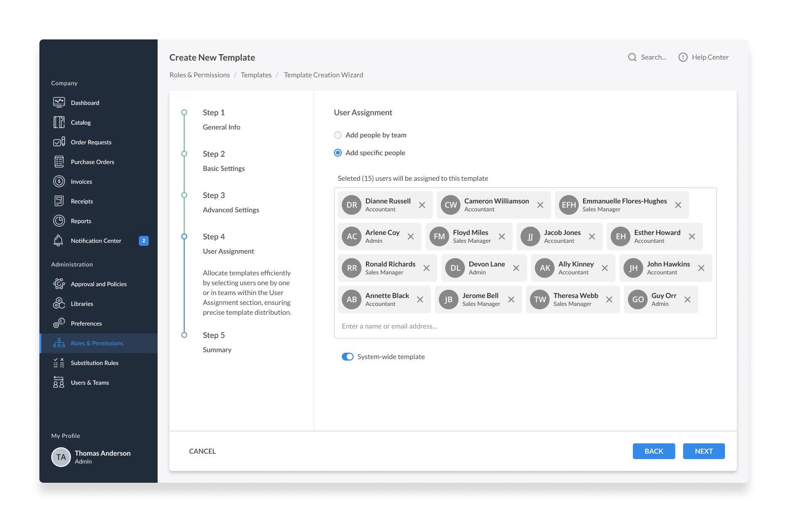This screenshot has height=532, width=788.
Task: Remove Annette Black chip
Action: pyautogui.click(x=420, y=299)
